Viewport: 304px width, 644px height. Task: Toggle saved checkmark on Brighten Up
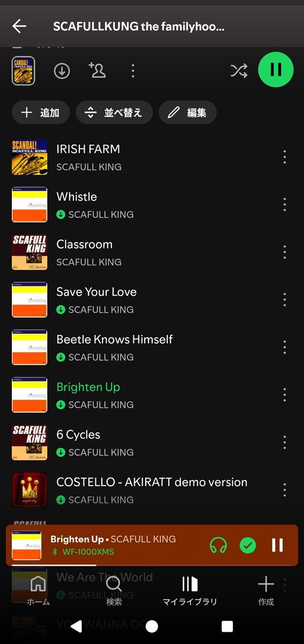click(248, 545)
